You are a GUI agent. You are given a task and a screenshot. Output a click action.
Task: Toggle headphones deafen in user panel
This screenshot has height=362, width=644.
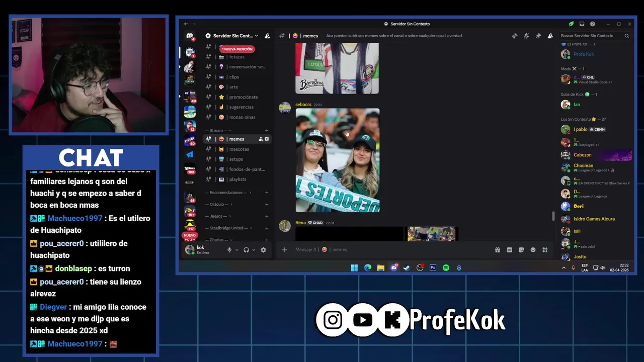[x=246, y=250]
